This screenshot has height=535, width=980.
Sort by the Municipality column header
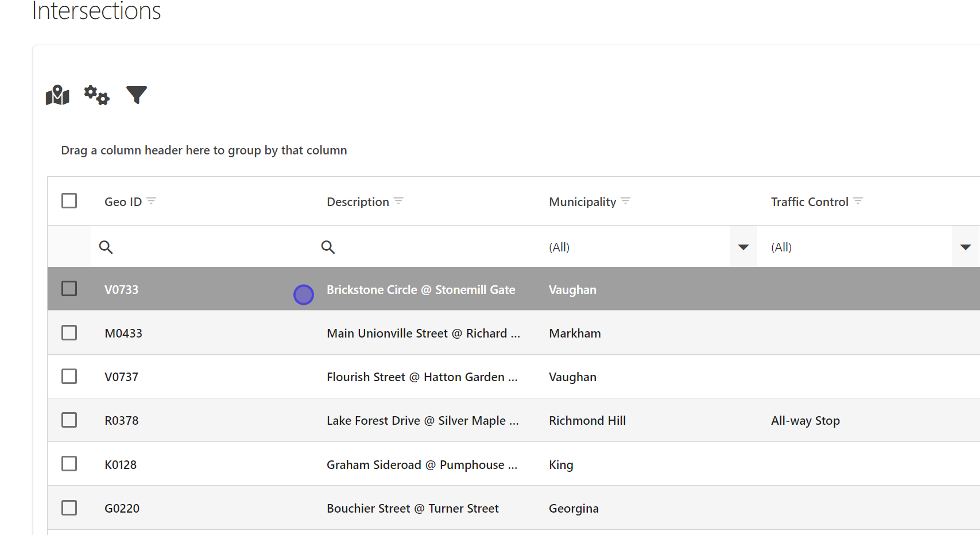[x=582, y=202]
